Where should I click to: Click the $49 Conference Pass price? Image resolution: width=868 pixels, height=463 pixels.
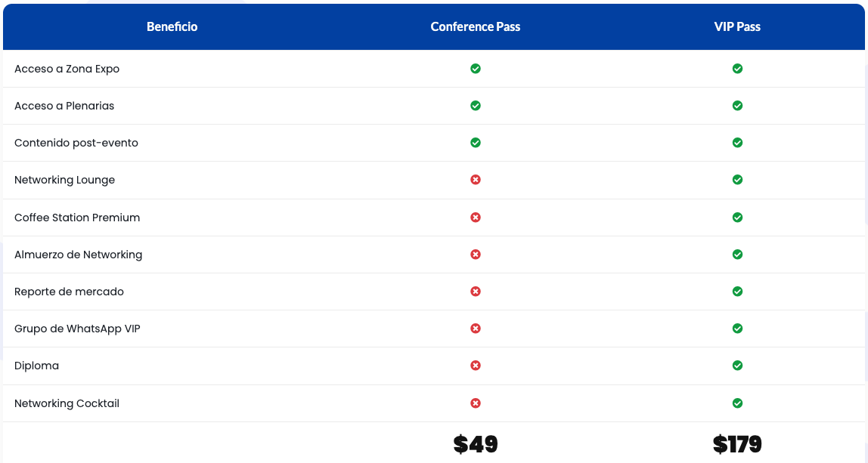pyautogui.click(x=476, y=444)
